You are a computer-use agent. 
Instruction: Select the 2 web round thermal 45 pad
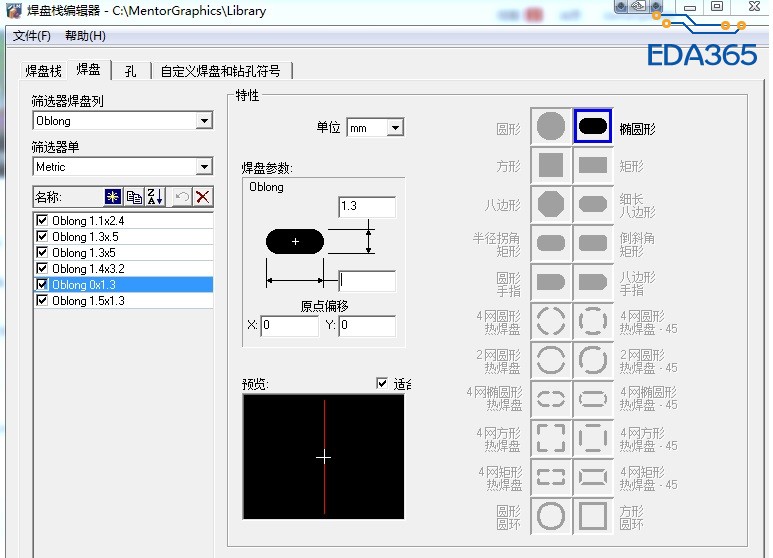[593, 360]
